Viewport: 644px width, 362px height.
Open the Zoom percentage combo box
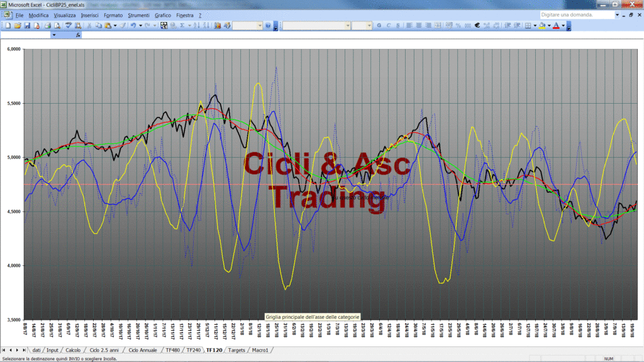pos(247,25)
